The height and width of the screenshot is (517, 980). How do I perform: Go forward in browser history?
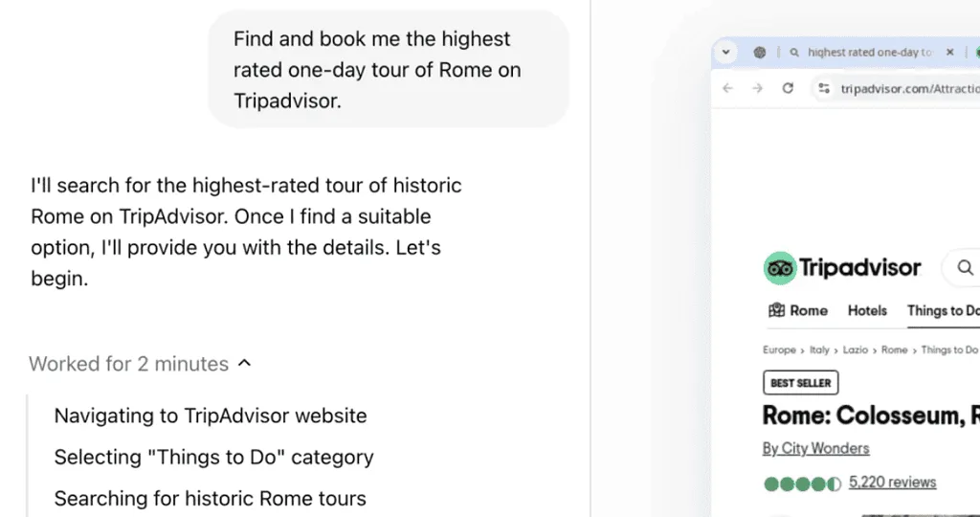pos(758,88)
